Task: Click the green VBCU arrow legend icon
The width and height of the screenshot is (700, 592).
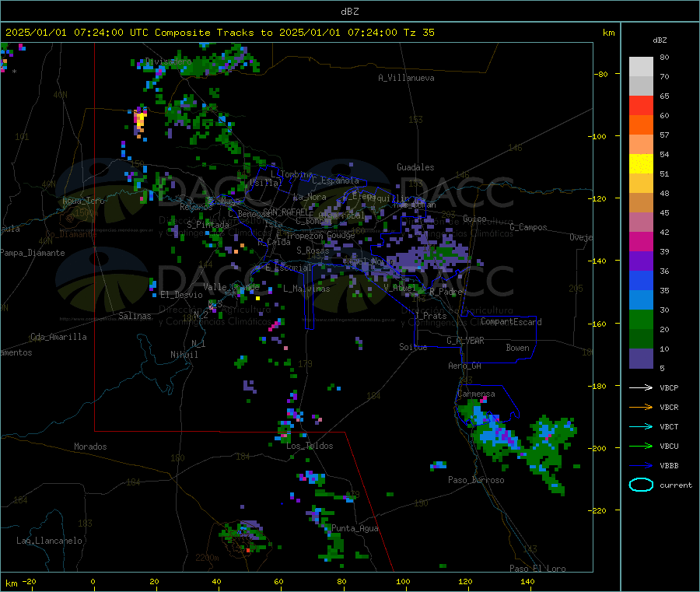Action: pyautogui.click(x=641, y=446)
